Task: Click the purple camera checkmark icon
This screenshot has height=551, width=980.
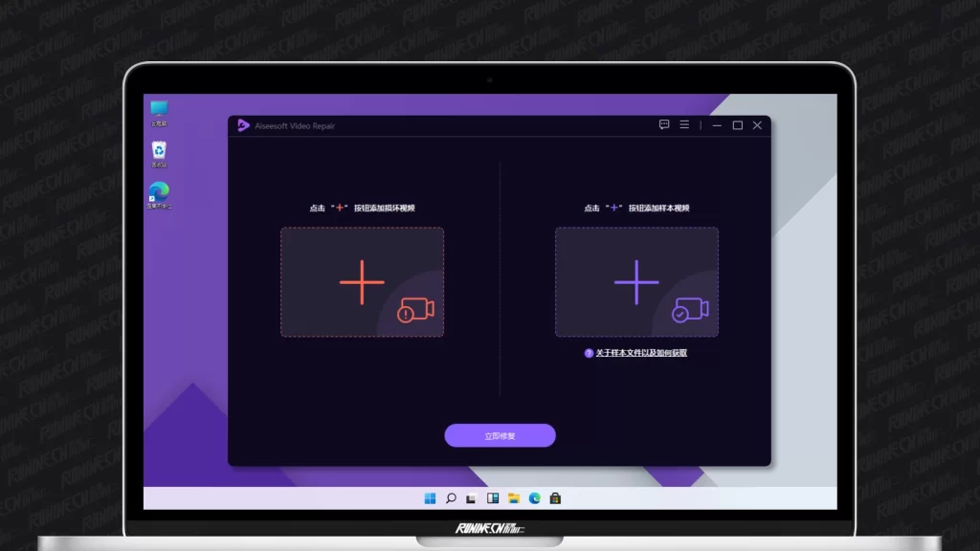Action: 690,310
